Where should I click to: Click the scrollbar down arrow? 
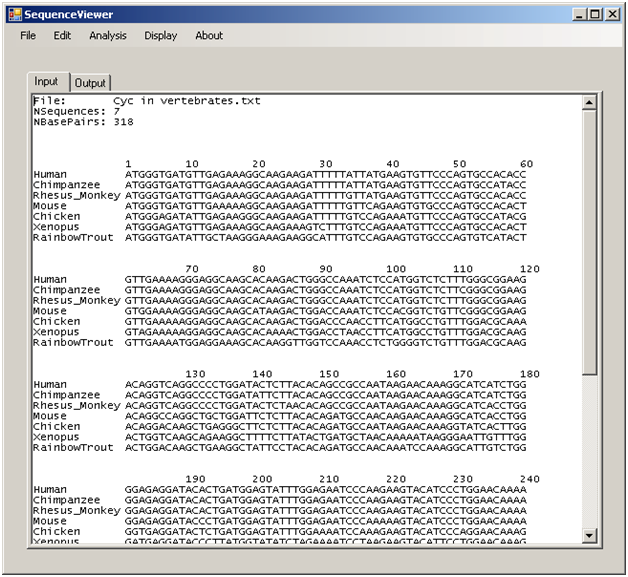589,536
